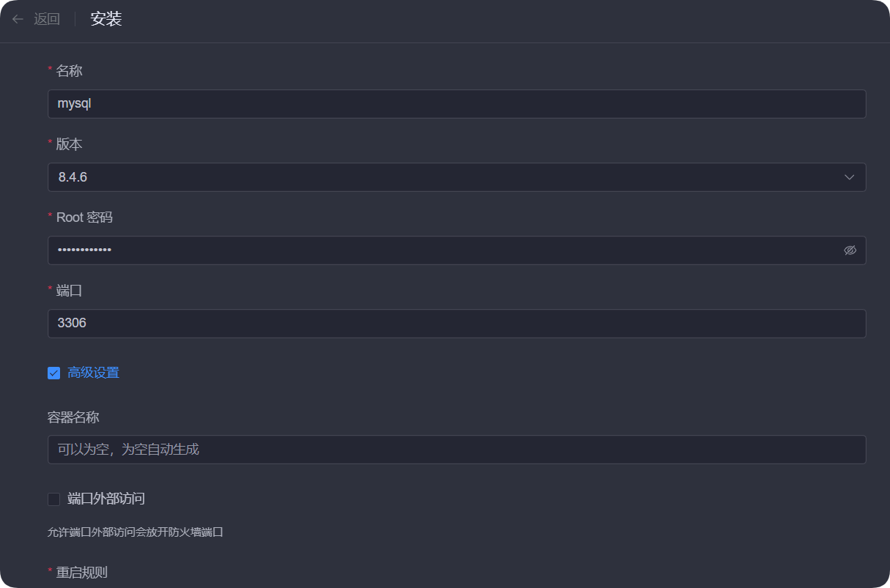The image size is (890, 588).
Task: Show the Root password with eye icon
Action: click(850, 250)
